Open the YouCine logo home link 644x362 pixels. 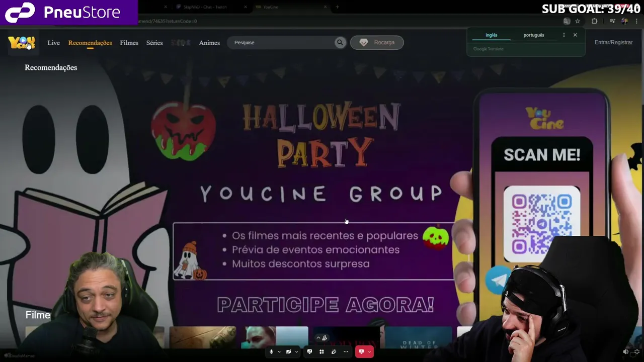click(x=22, y=43)
